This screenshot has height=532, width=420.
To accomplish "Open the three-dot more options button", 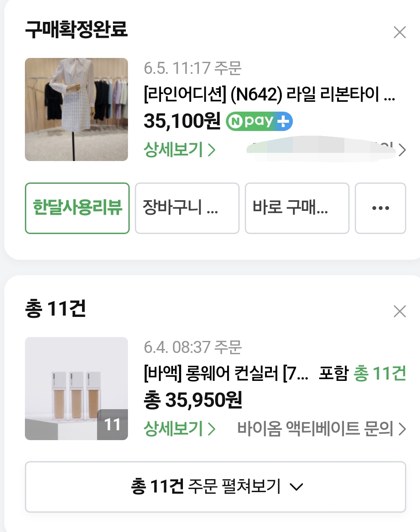I will (x=380, y=208).
